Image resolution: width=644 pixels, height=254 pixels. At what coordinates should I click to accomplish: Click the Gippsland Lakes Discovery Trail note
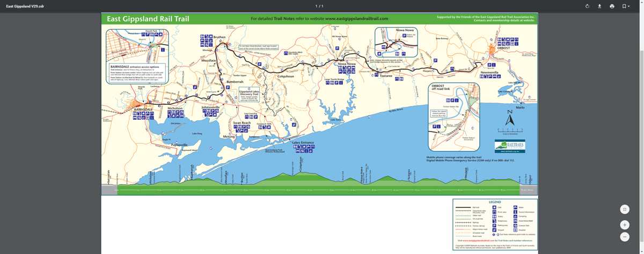tap(248, 96)
